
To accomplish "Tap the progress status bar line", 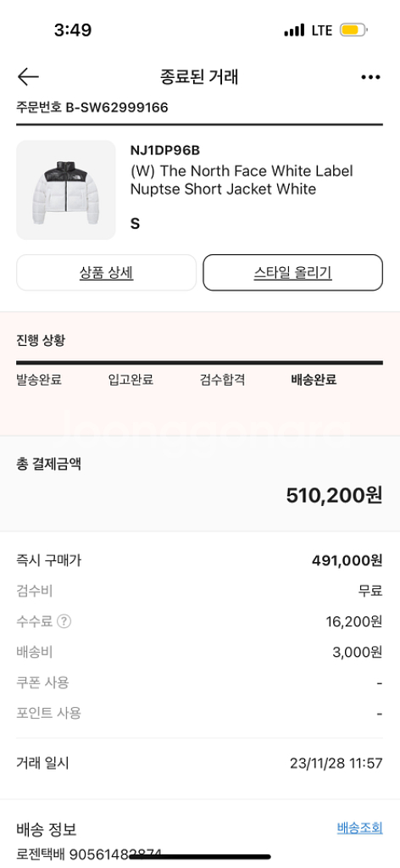I will pos(200,363).
